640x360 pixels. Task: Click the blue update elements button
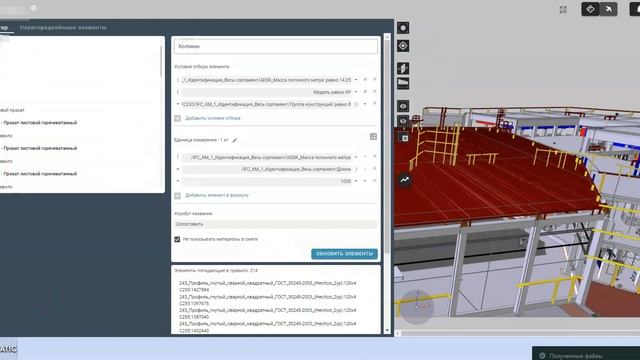pyautogui.click(x=344, y=254)
